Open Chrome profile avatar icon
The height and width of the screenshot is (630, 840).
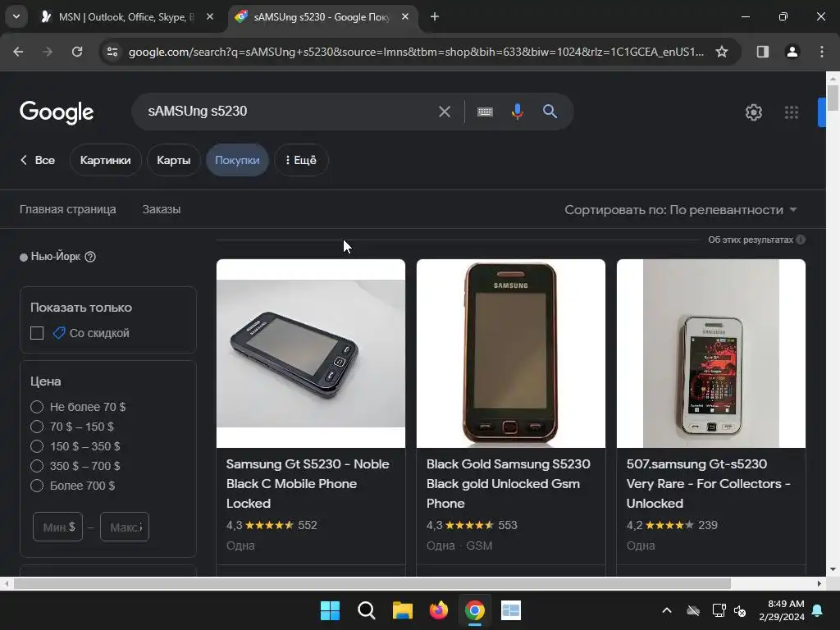pos(792,52)
